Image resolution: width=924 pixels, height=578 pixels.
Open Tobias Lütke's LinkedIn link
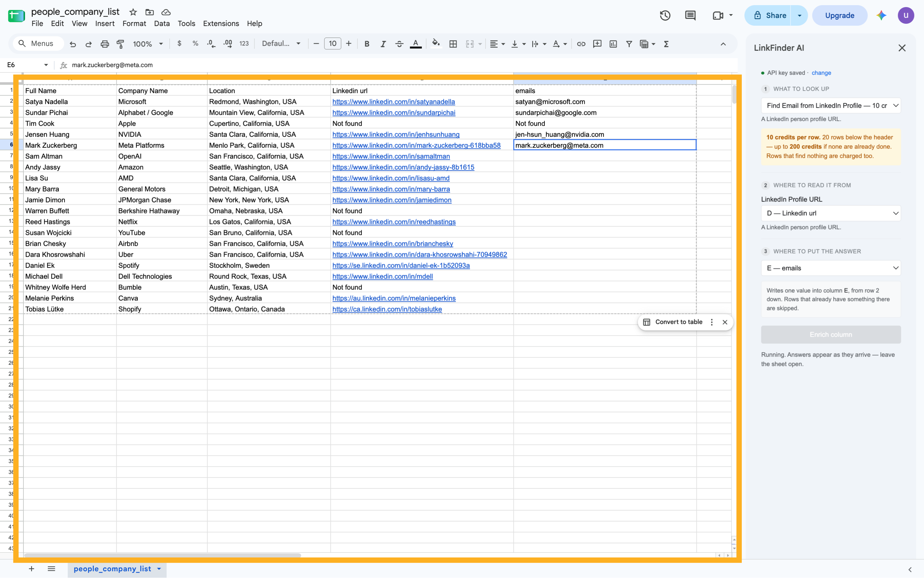[x=387, y=309]
